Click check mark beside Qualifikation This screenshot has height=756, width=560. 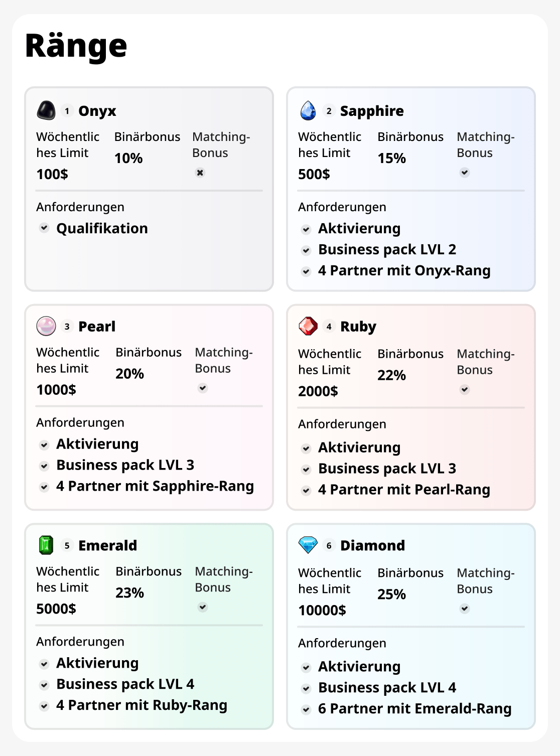(x=44, y=228)
